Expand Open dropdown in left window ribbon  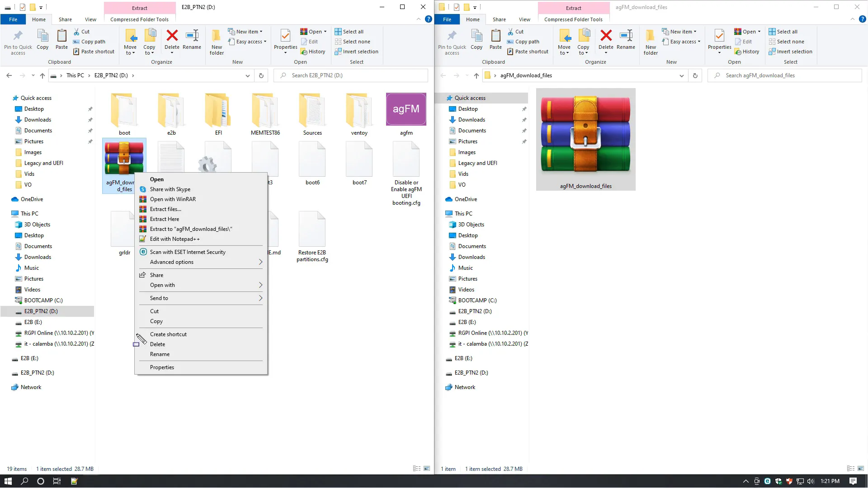(x=325, y=32)
